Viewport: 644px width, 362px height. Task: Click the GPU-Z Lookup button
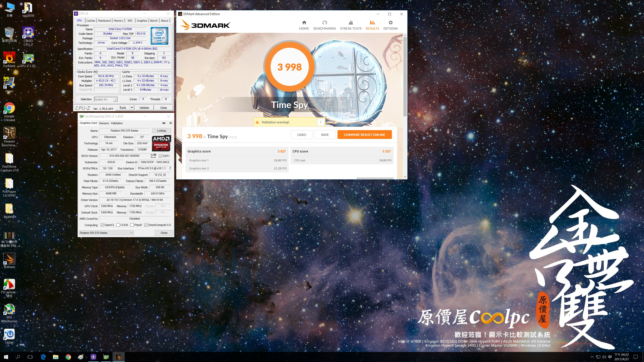click(161, 130)
